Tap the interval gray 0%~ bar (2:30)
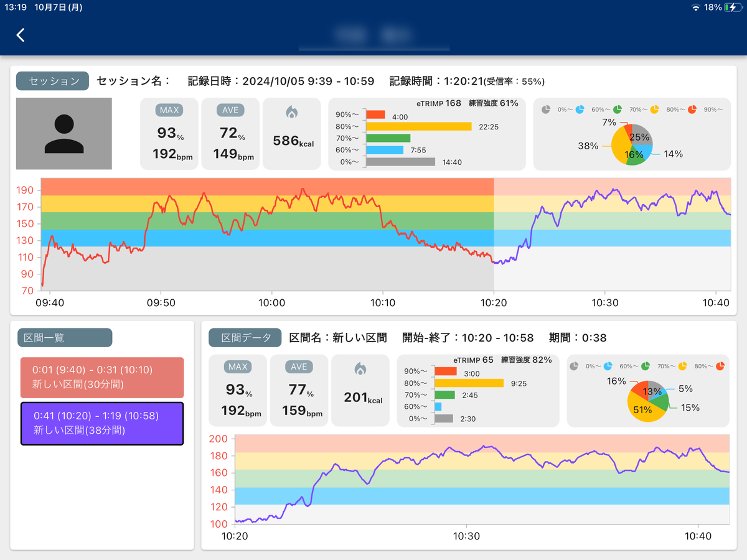 444,419
